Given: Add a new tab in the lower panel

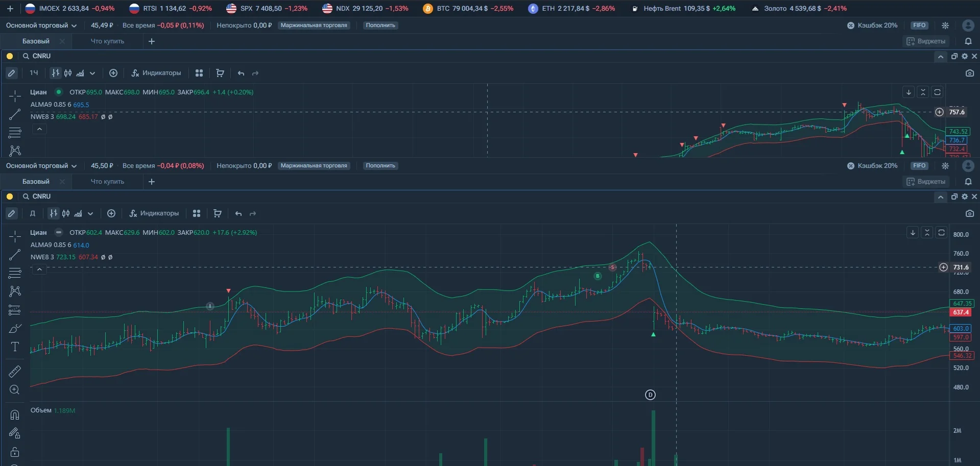Looking at the screenshot, I should point(152,181).
